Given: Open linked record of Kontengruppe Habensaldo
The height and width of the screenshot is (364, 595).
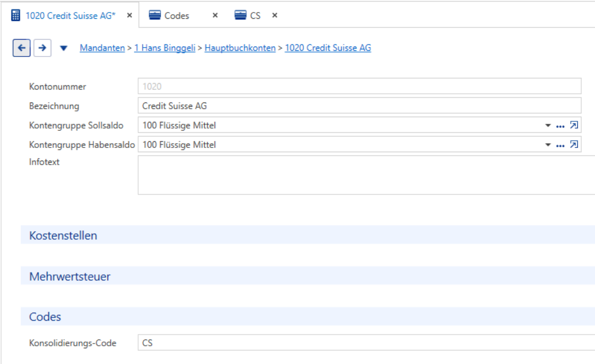Looking at the screenshot, I should tap(574, 144).
